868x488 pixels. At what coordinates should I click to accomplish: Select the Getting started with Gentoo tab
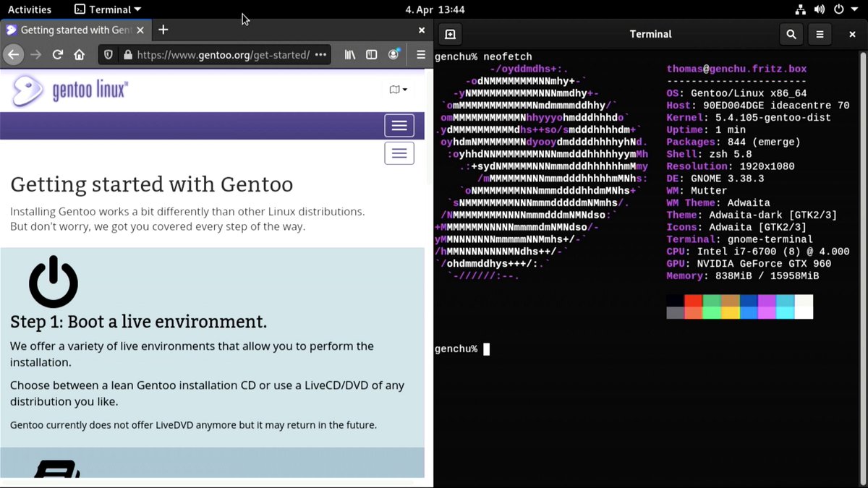(x=75, y=30)
